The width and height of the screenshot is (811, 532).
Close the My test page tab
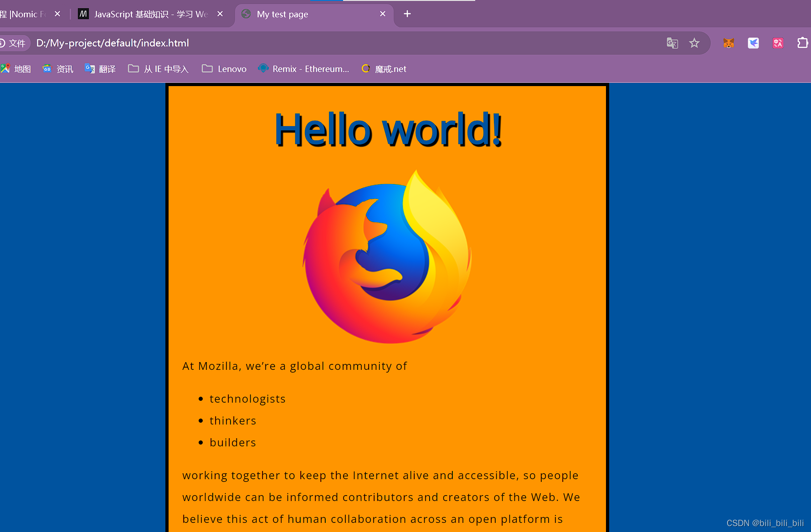click(x=383, y=14)
